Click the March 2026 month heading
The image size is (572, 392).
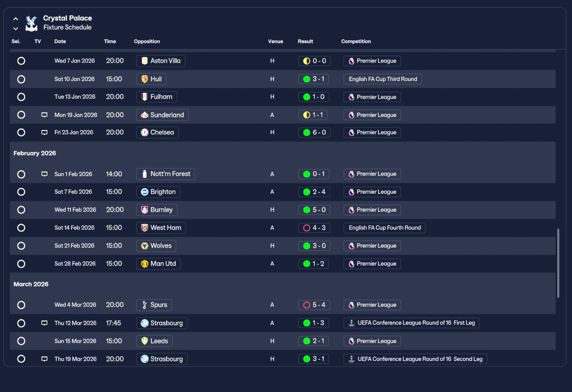[31, 284]
